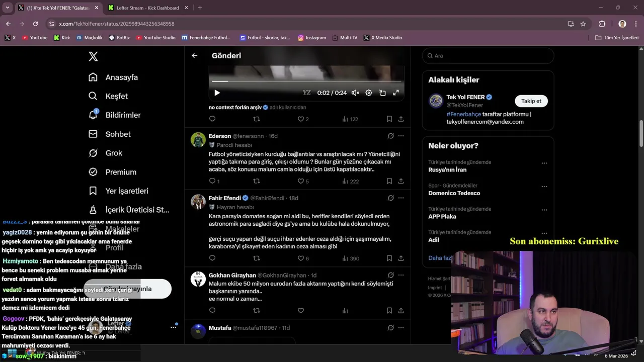
Task: Toggle picture-in-picture on the video
Action: click(382, 93)
